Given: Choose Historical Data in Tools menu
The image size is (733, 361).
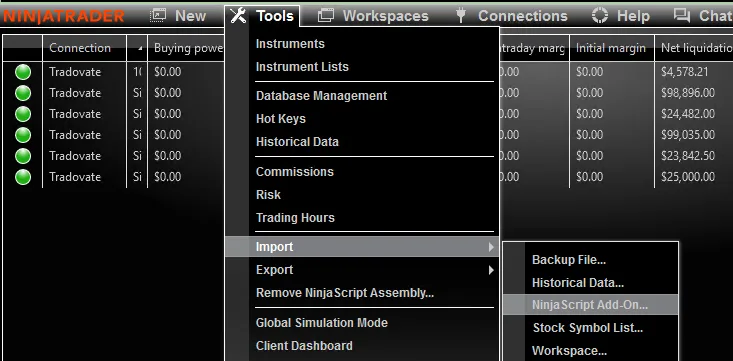Looking at the screenshot, I should (297, 142).
